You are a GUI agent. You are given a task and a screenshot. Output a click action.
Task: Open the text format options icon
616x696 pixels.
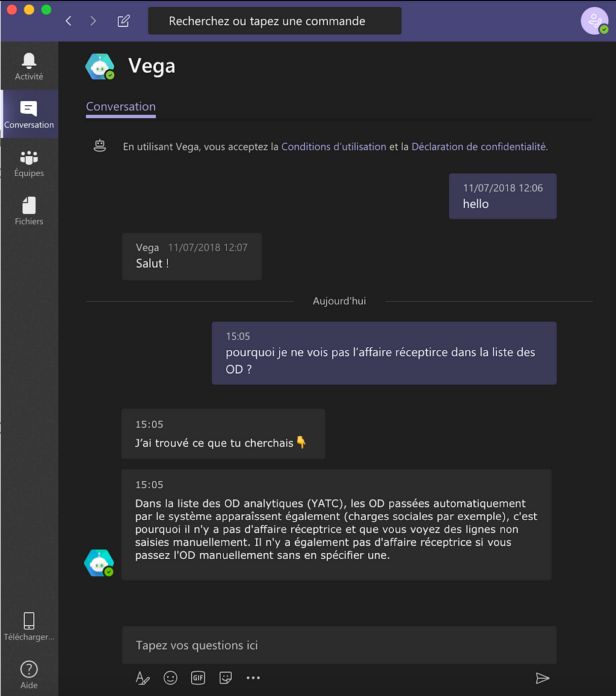point(143,678)
